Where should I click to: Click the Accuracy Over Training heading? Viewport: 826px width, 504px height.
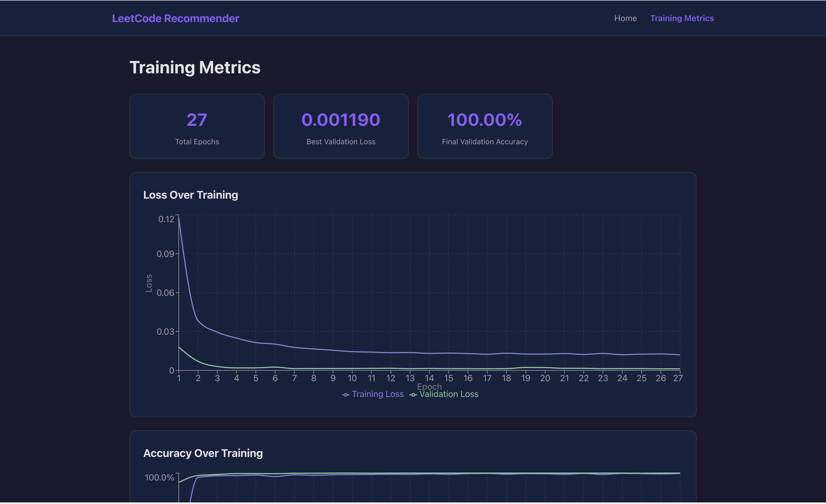(x=203, y=453)
